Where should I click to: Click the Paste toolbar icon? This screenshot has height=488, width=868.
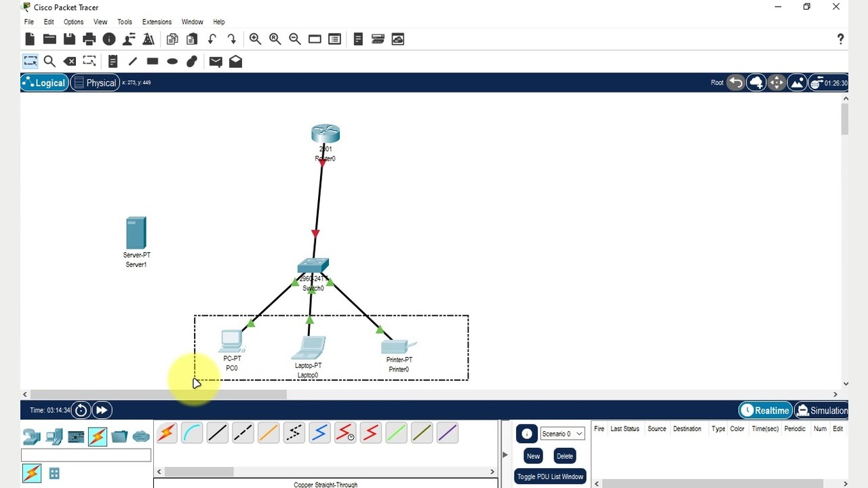click(192, 39)
